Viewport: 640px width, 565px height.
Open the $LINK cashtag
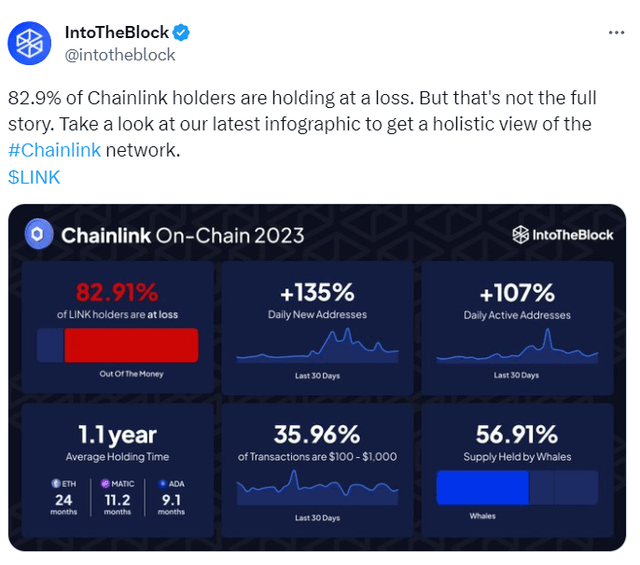point(34,177)
